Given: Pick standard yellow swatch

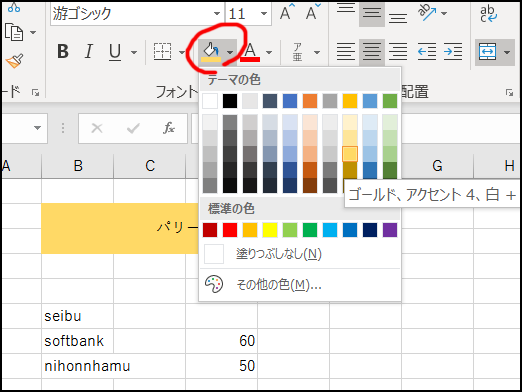Looking at the screenshot, I should [270, 230].
